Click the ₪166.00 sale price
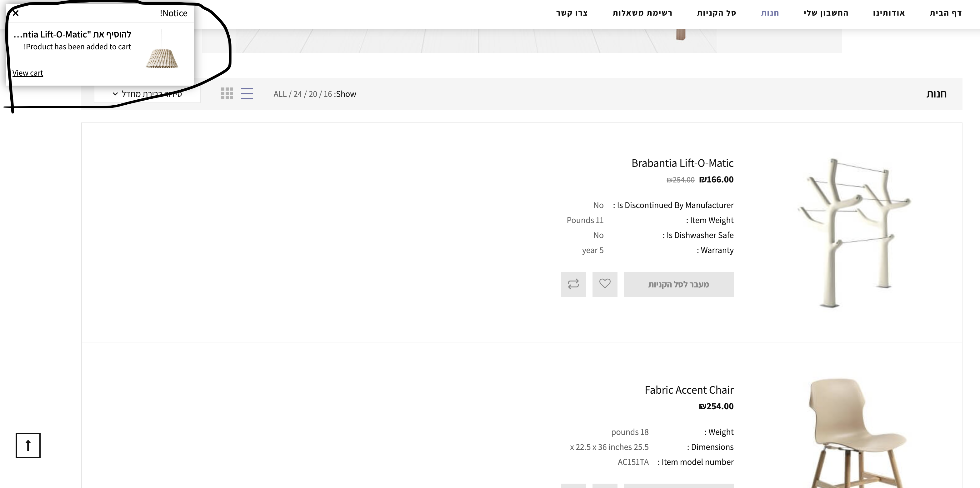 coord(716,180)
